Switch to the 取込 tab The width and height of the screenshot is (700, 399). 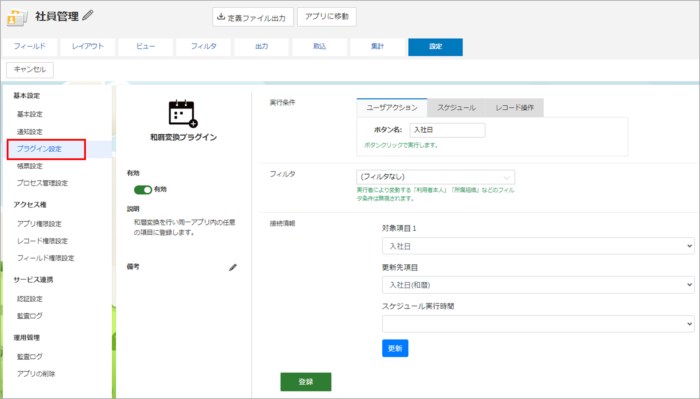click(x=320, y=46)
